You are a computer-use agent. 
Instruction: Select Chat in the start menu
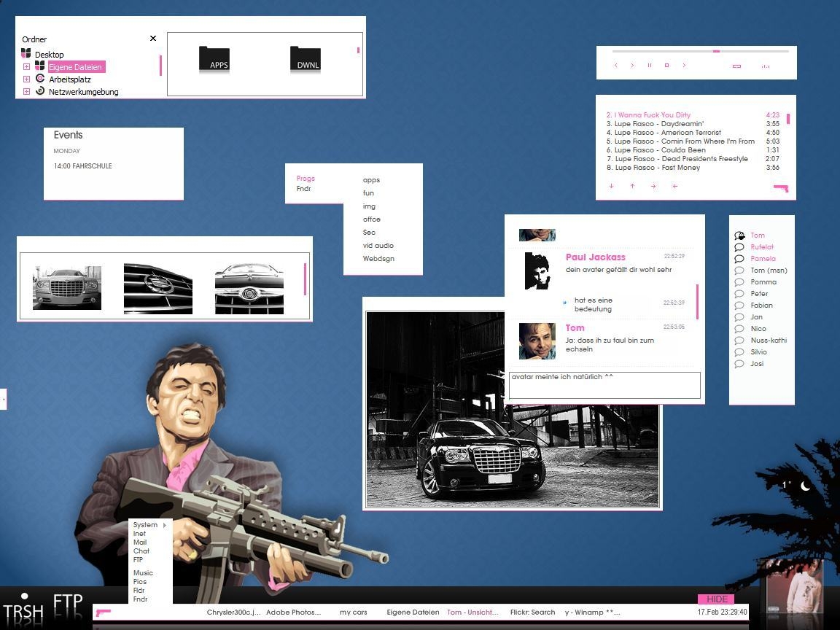pos(141,551)
